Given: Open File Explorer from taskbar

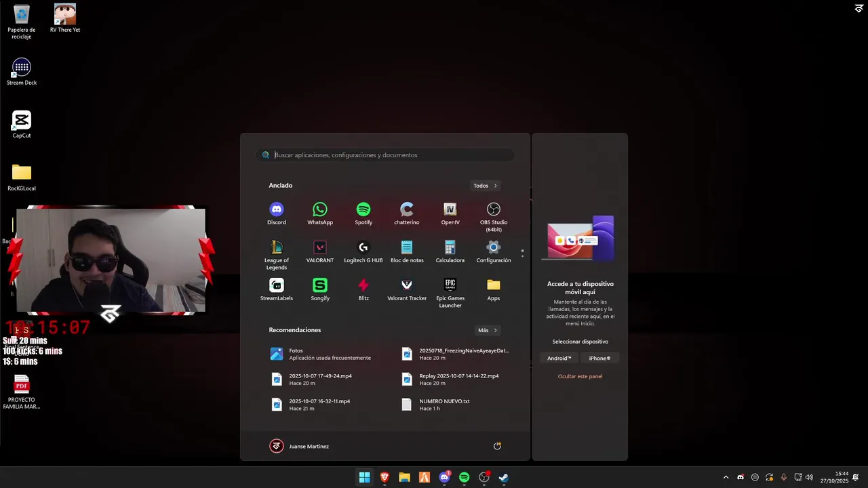Looking at the screenshot, I should (x=404, y=477).
